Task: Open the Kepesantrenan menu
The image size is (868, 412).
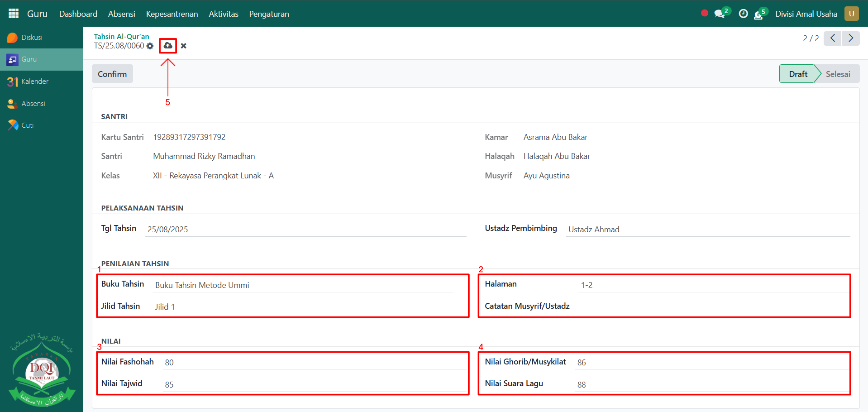Action: pyautogui.click(x=172, y=14)
